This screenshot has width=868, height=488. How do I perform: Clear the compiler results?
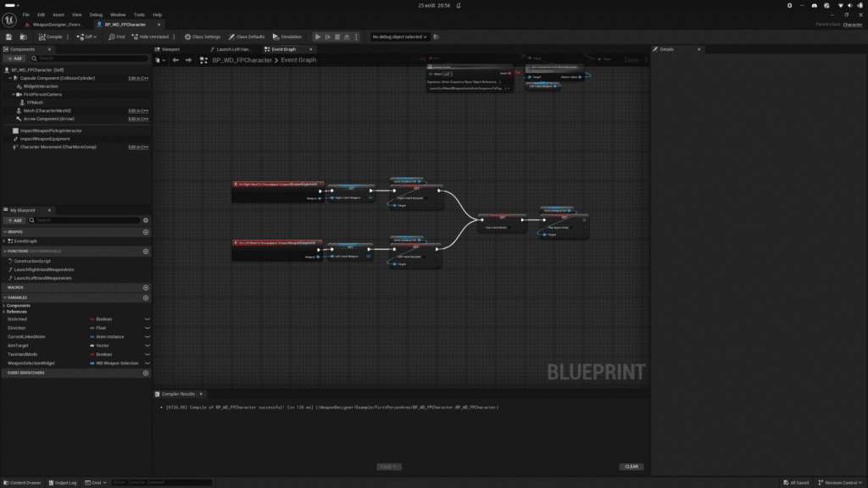click(x=632, y=467)
